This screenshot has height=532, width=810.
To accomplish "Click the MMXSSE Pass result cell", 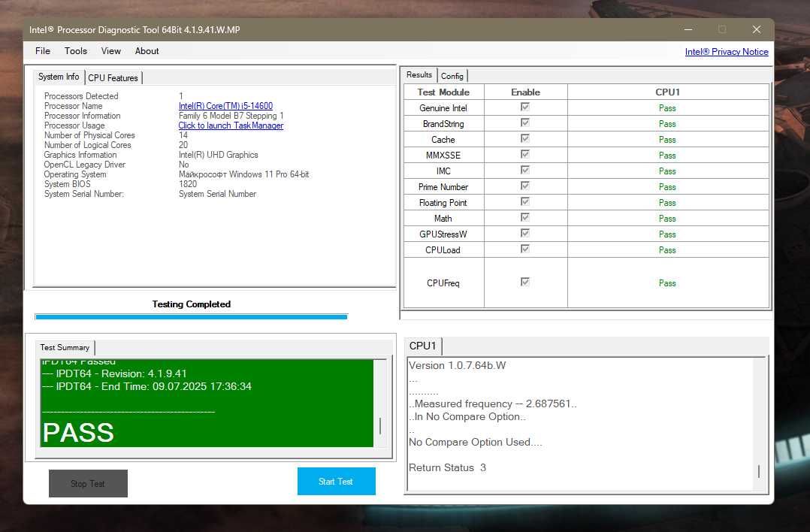I will tap(667, 156).
